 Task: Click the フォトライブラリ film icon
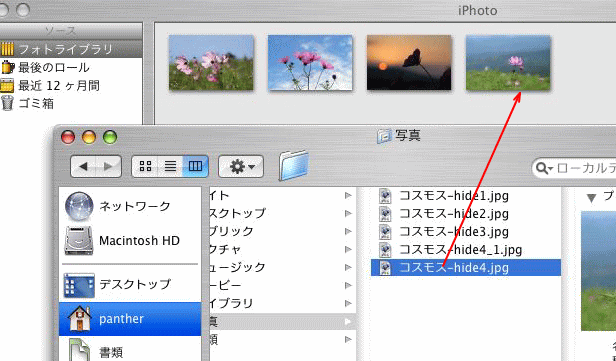(x=7, y=49)
